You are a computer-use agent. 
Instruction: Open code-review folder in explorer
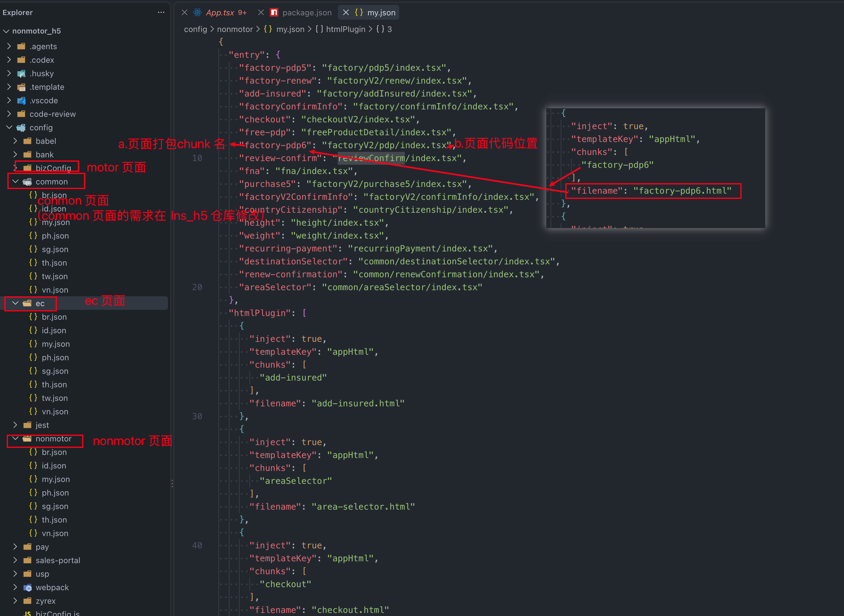click(x=53, y=114)
